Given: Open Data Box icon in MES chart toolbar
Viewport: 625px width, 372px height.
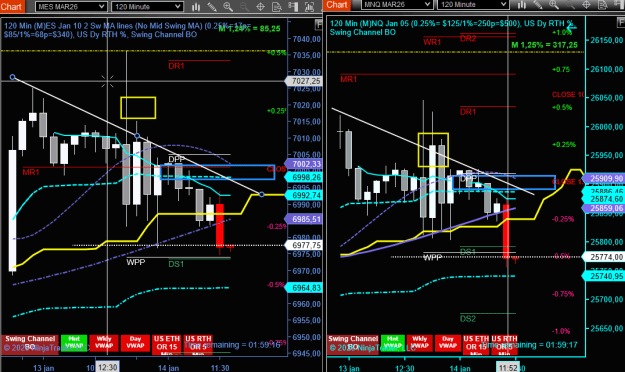Looking at the screenshot, I should (x=277, y=6).
